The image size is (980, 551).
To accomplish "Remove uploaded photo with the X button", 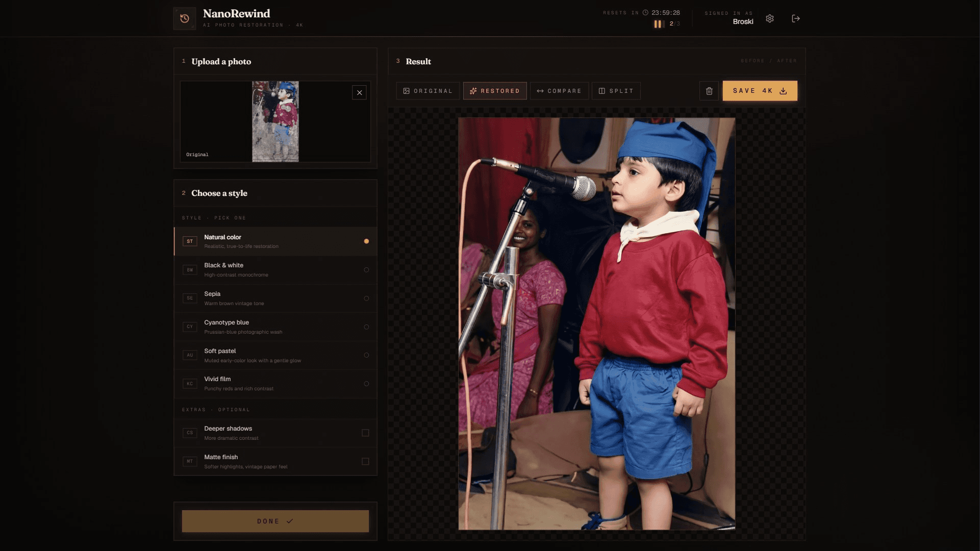I will tap(359, 92).
